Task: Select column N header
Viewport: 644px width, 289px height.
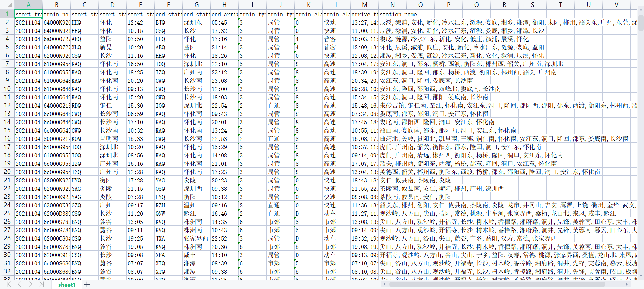Action: pos(392,5)
